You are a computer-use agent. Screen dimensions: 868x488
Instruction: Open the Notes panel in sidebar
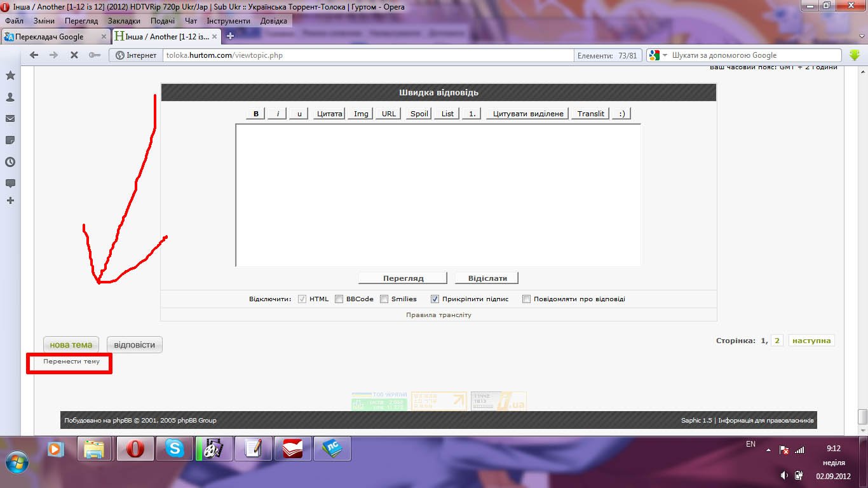(x=10, y=140)
